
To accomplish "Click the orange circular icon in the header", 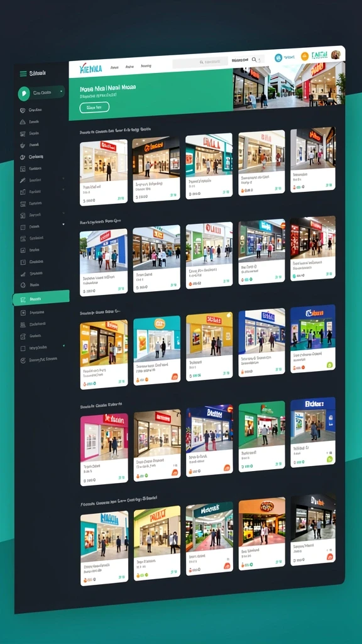I will pos(305,56).
